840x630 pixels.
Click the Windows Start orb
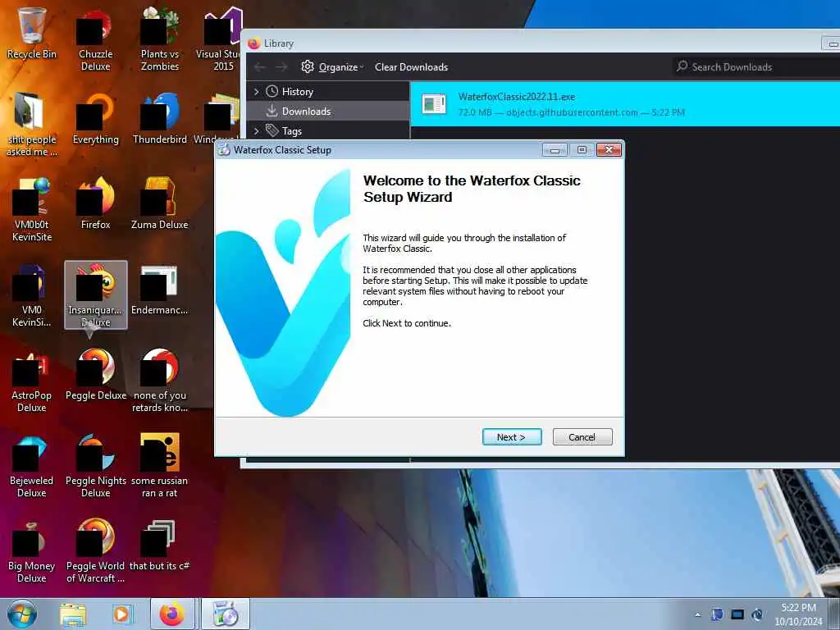coord(22,614)
